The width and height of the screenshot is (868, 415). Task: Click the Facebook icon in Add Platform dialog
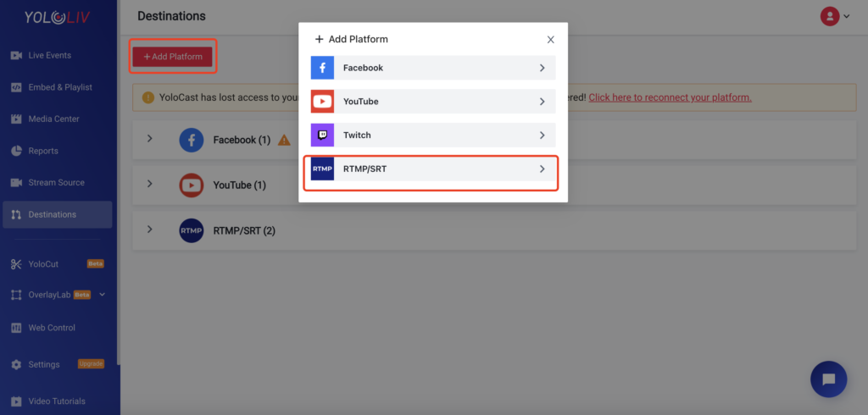[x=322, y=68]
